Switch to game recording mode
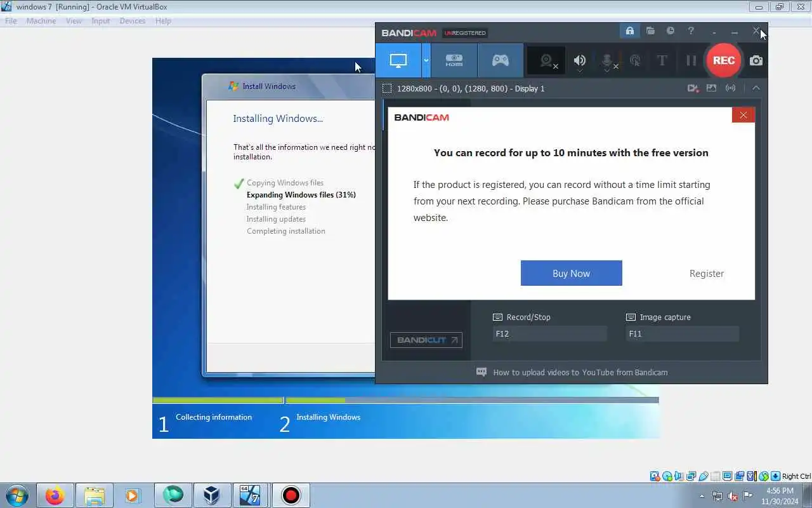 [x=501, y=60]
